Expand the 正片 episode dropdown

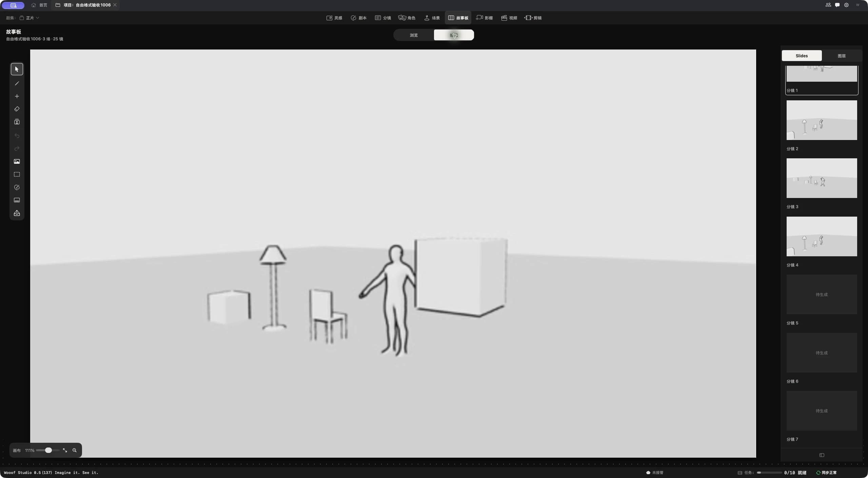[x=29, y=18]
